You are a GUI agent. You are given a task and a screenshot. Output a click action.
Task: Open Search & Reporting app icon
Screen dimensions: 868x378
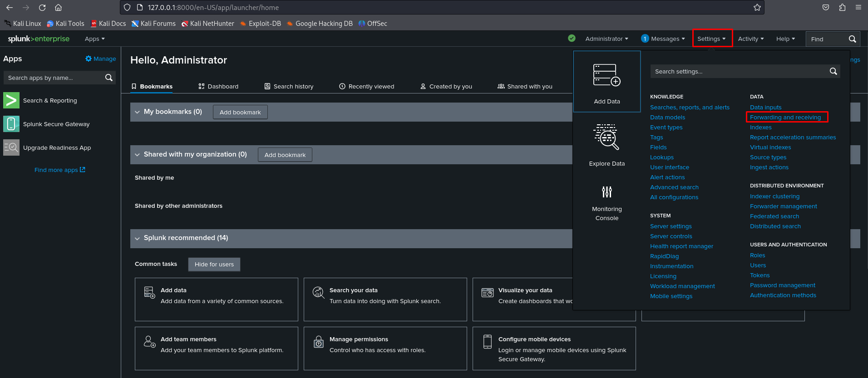(11, 100)
